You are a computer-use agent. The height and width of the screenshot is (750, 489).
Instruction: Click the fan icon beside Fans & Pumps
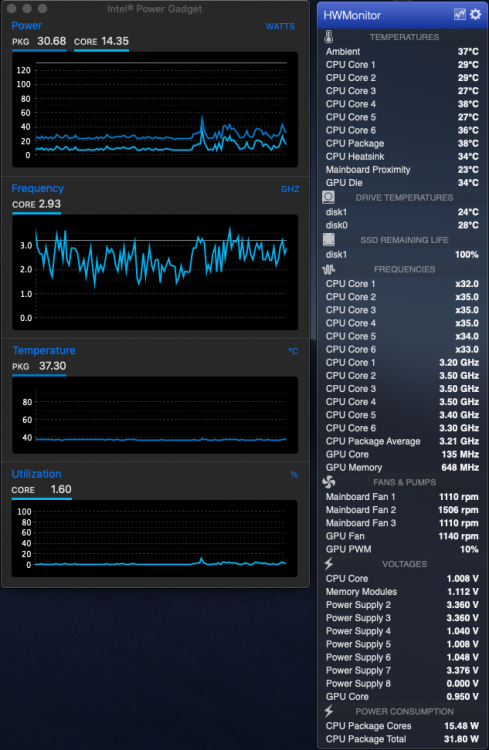pos(329,482)
